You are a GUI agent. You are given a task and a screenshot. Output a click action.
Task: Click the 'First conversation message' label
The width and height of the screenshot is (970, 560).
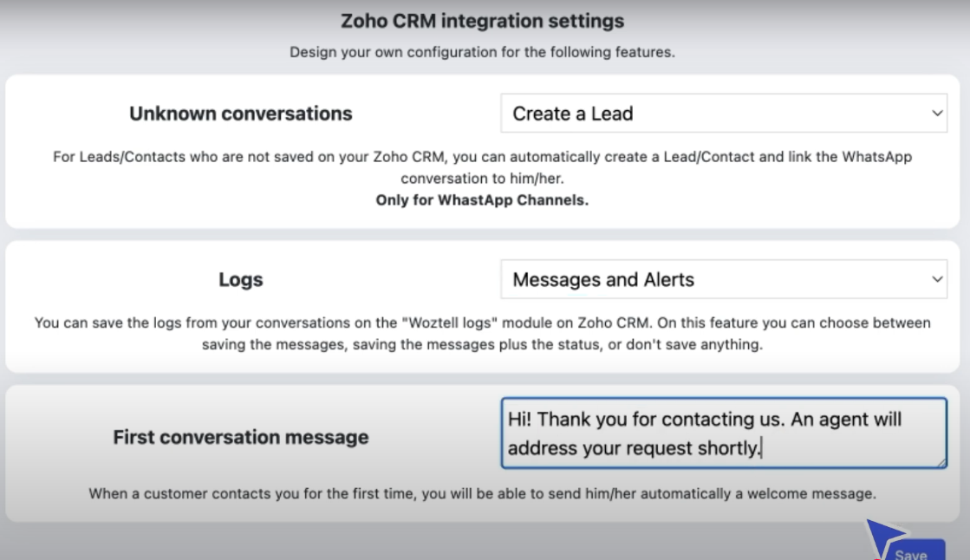pos(241,438)
